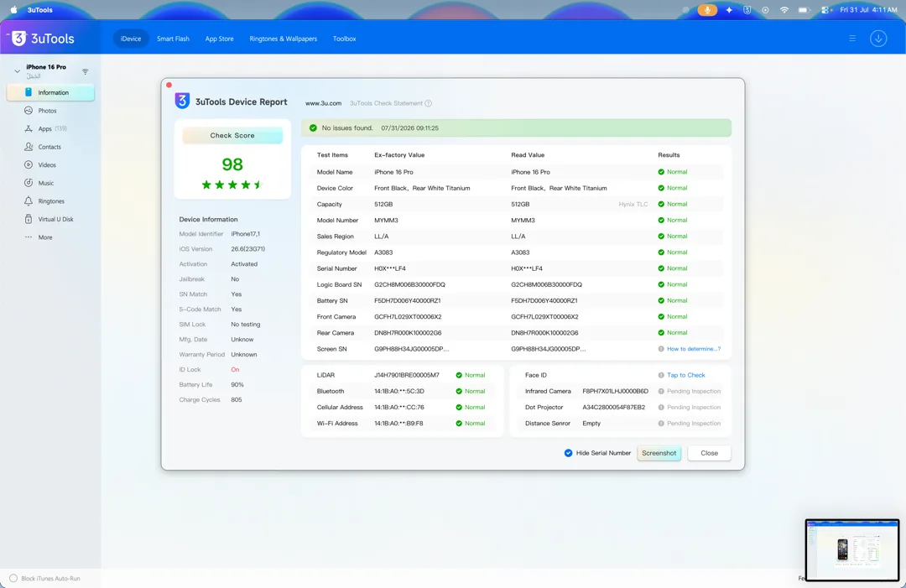Close the report with the red dot
This screenshot has width=906, height=588.
pyautogui.click(x=169, y=85)
